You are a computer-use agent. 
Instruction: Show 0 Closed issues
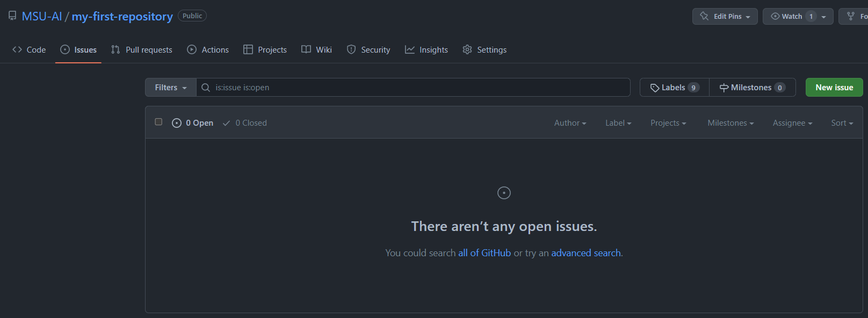[245, 123]
